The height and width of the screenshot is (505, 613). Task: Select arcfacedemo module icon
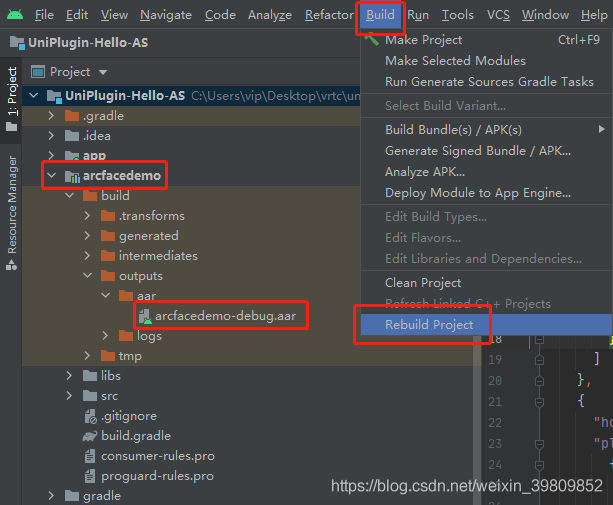[x=72, y=176]
